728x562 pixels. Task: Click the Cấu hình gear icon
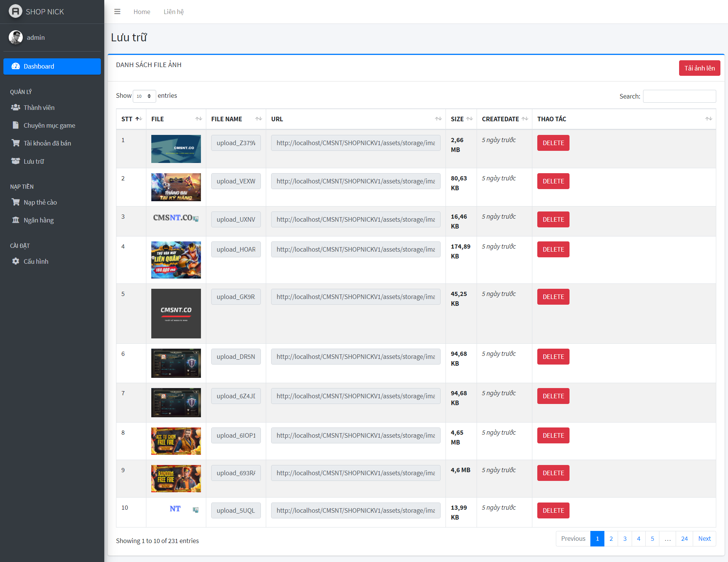16,261
